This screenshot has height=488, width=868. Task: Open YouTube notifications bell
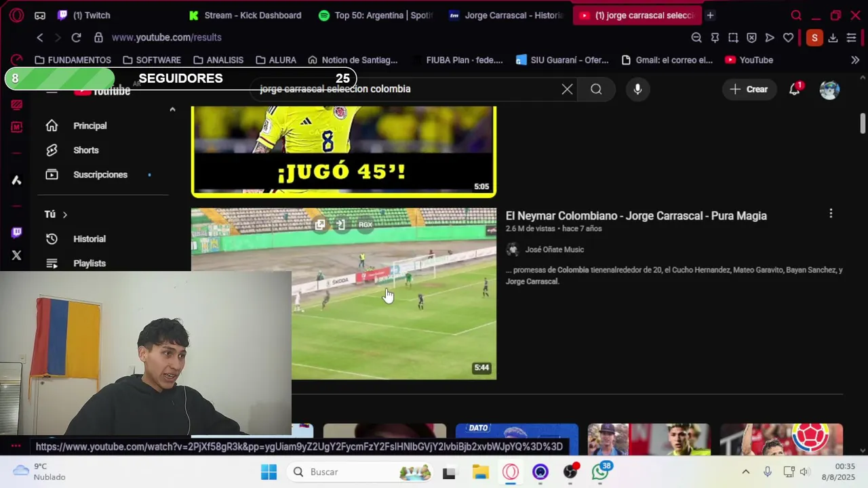tap(795, 89)
